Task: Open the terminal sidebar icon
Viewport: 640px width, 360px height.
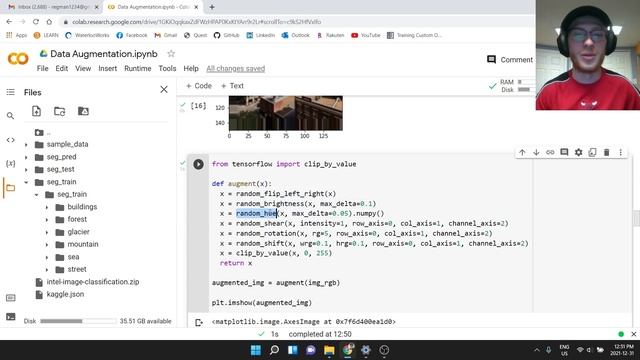Action: pyautogui.click(x=11, y=317)
